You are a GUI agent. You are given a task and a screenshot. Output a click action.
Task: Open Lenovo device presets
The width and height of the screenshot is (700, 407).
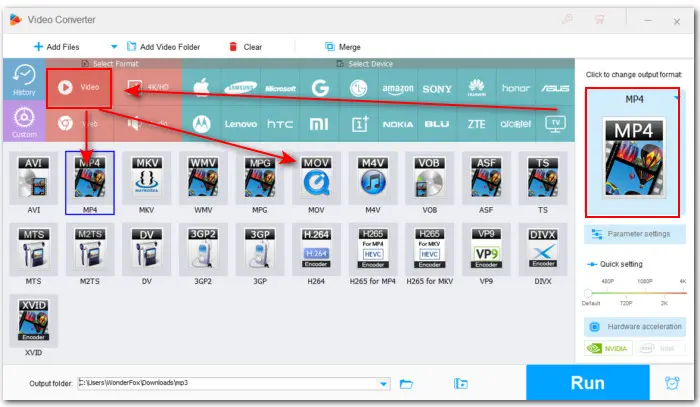pos(241,124)
